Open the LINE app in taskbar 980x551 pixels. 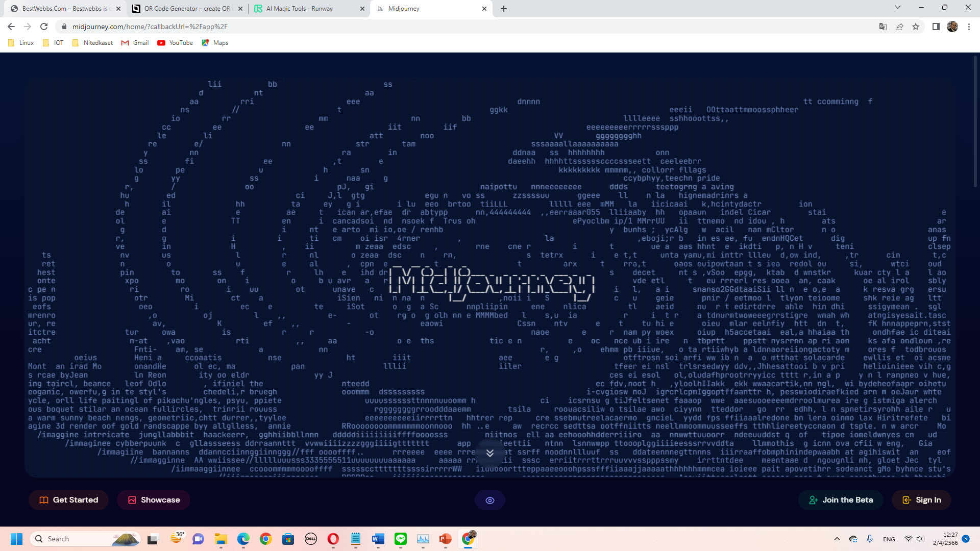(401, 539)
